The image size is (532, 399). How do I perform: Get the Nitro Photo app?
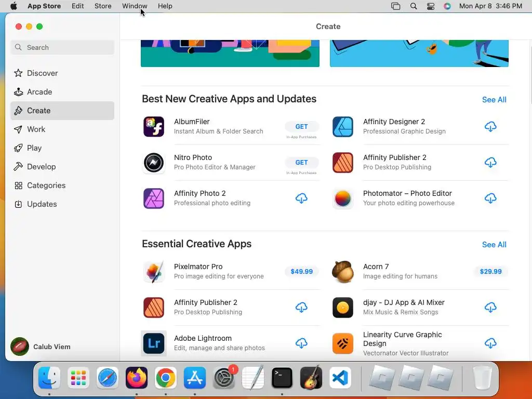301,163
